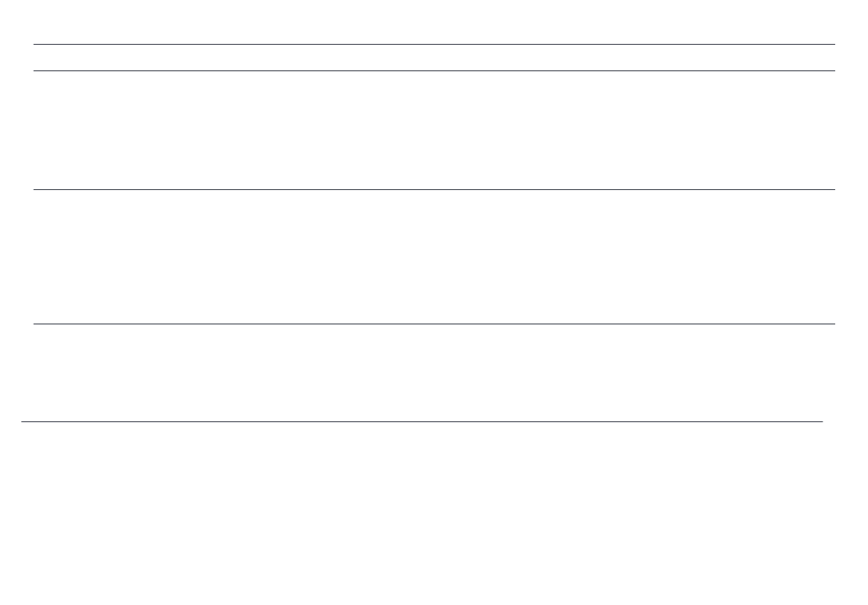The image size is (868, 605).
Task: Select the first tall blank section
Action: pos(434,130)
